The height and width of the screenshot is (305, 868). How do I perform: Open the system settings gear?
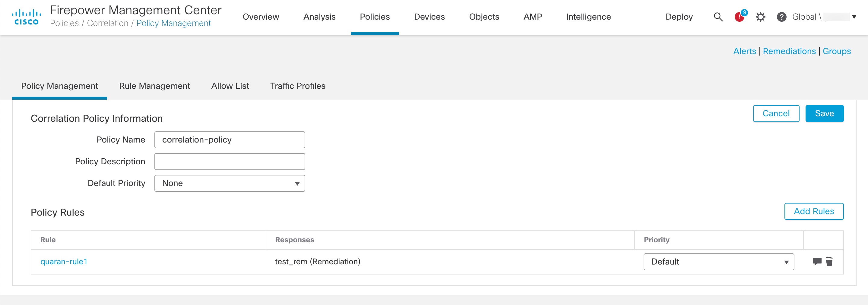pyautogui.click(x=761, y=17)
